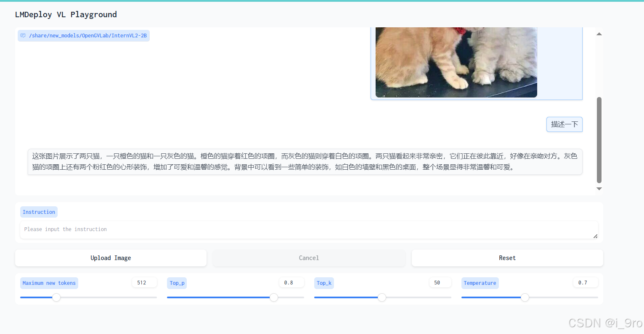Image resolution: width=644 pixels, height=334 pixels.
Task: Click the LMDeploy VL Playground title
Action: [66, 15]
